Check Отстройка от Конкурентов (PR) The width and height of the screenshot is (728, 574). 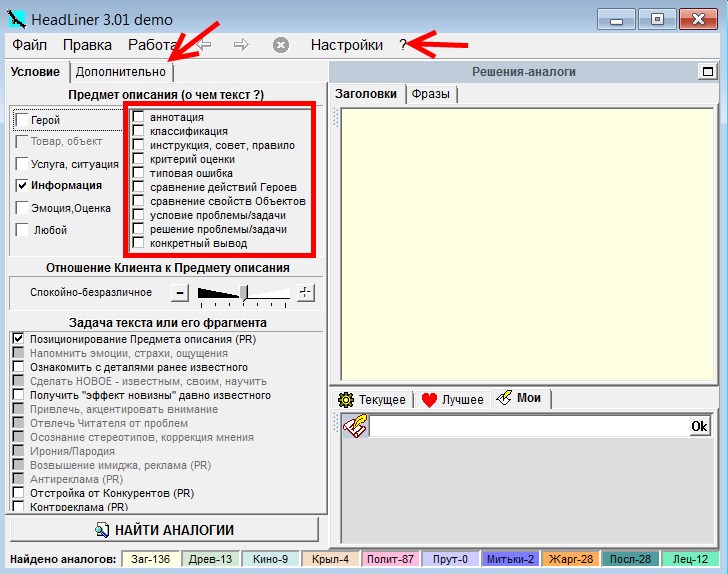pos(18,492)
